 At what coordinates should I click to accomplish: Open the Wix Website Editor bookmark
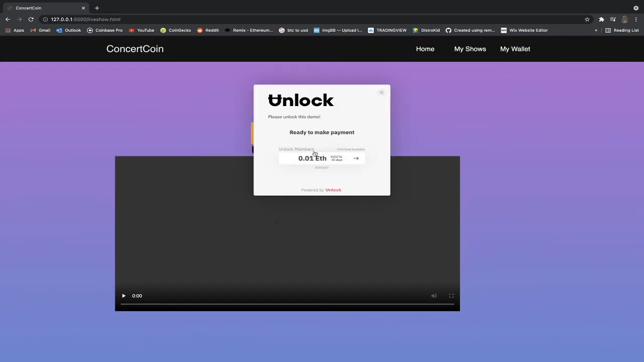(x=524, y=30)
